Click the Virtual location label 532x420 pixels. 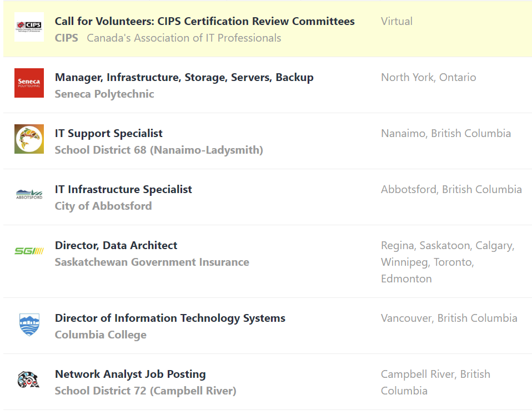397,22
